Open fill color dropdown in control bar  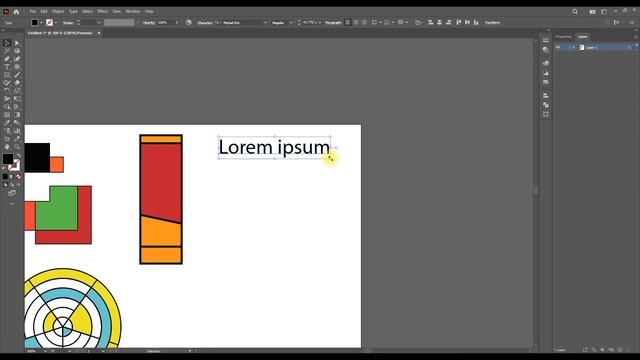(41, 23)
